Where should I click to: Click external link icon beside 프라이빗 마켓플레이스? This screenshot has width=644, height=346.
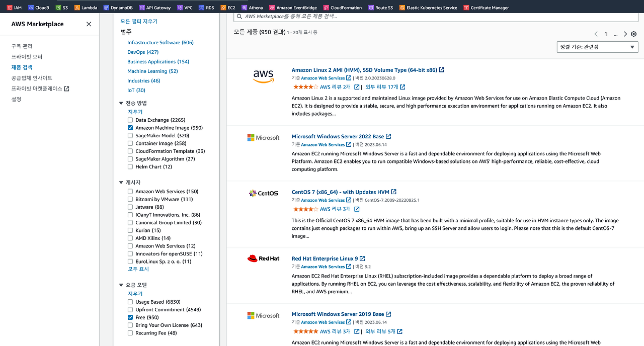[x=66, y=89]
